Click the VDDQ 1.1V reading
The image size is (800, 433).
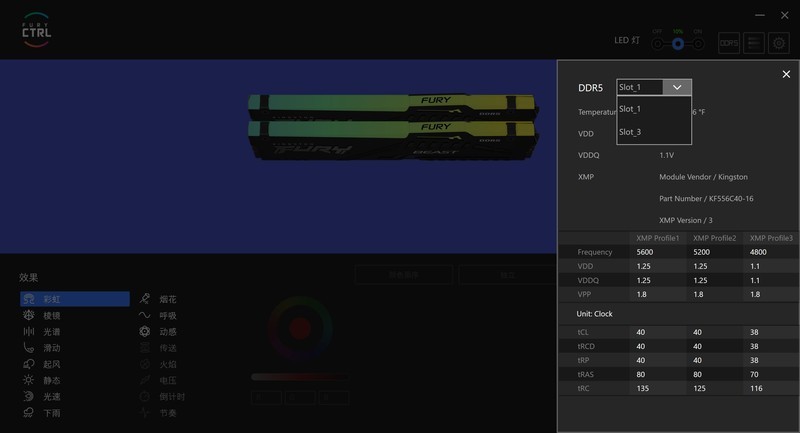666,155
